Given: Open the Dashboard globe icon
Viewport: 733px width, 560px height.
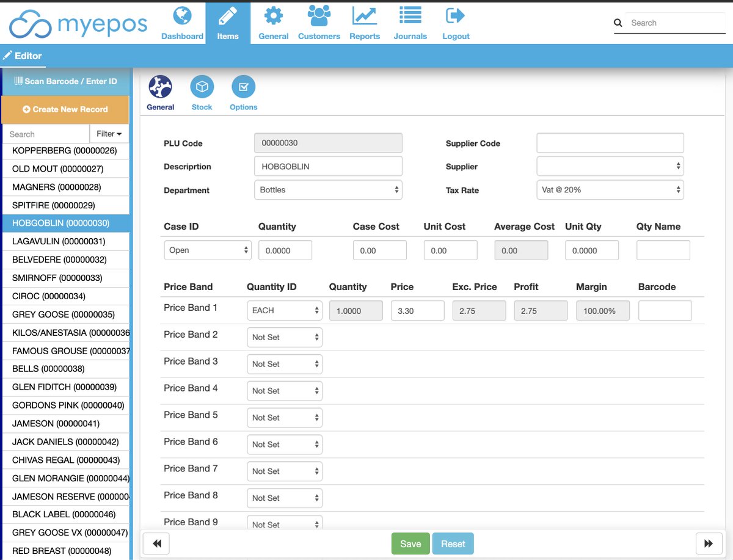Looking at the screenshot, I should pyautogui.click(x=182, y=15).
